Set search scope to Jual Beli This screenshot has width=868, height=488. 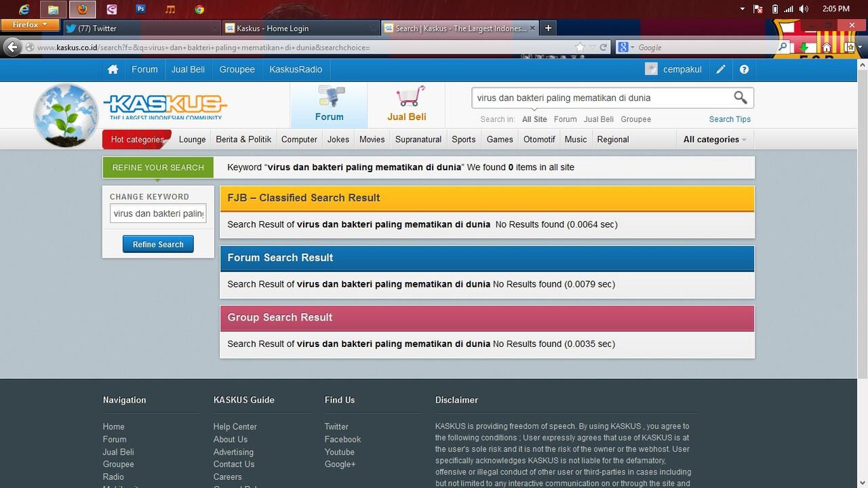pos(599,119)
